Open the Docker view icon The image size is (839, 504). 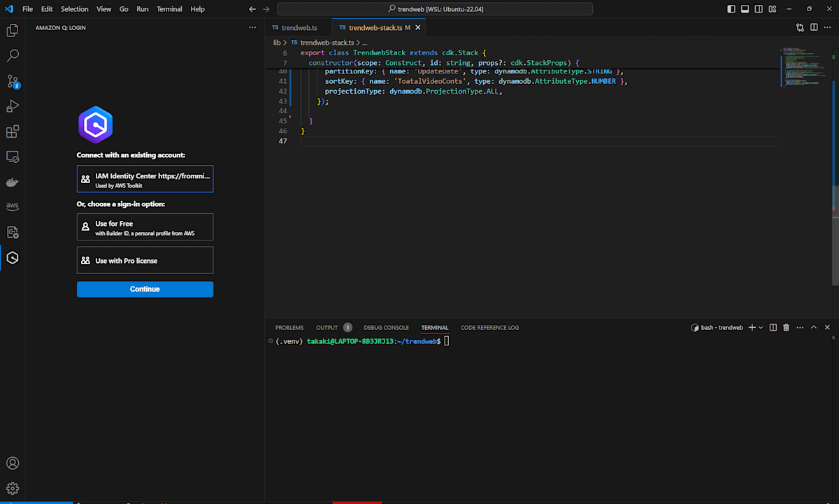coord(13,182)
